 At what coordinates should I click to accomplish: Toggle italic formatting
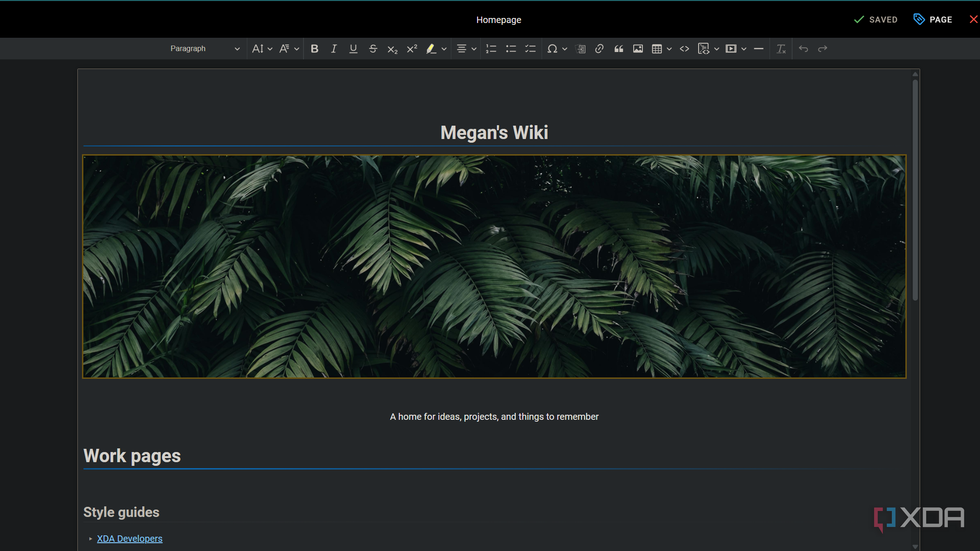334,49
